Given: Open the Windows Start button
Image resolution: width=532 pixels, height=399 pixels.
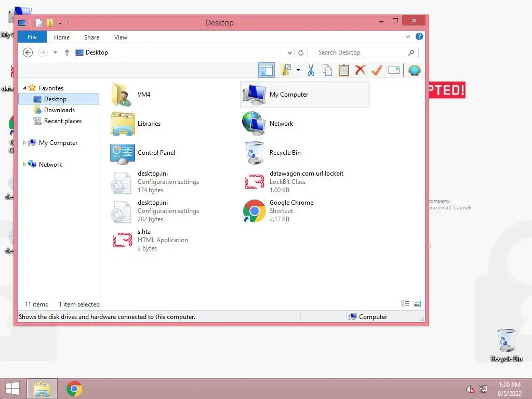Looking at the screenshot, I should coord(12,389).
